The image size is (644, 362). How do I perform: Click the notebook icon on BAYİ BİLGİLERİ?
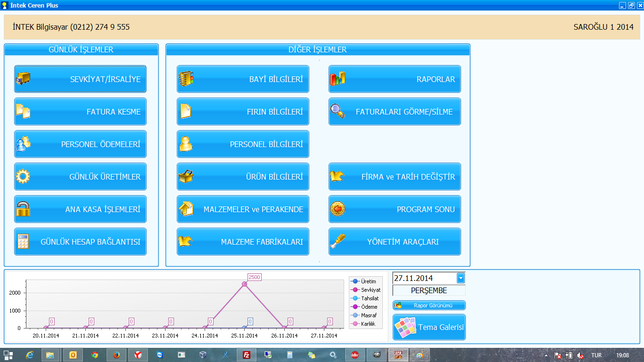tap(186, 79)
